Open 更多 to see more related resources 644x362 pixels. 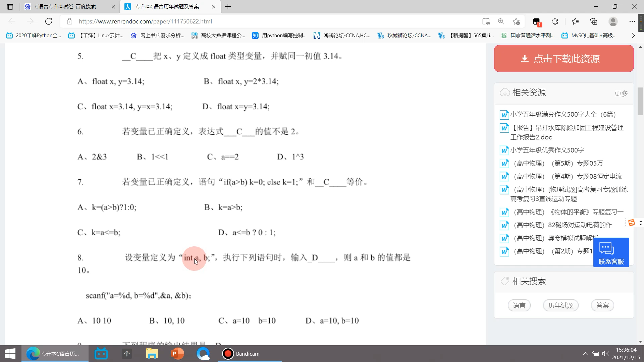(x=621, y=93)
